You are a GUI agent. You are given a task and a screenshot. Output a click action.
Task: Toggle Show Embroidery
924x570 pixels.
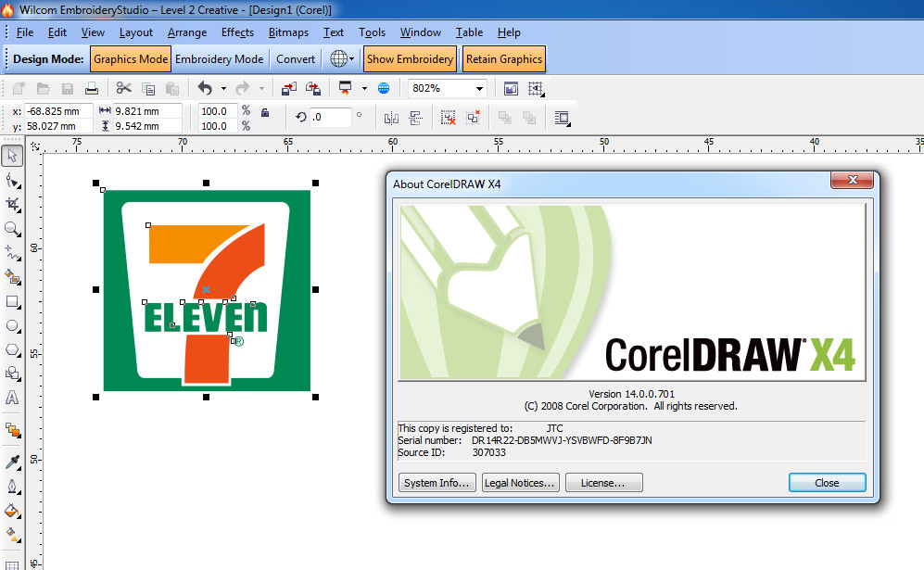pyautogui.click(x=411, y=59)
